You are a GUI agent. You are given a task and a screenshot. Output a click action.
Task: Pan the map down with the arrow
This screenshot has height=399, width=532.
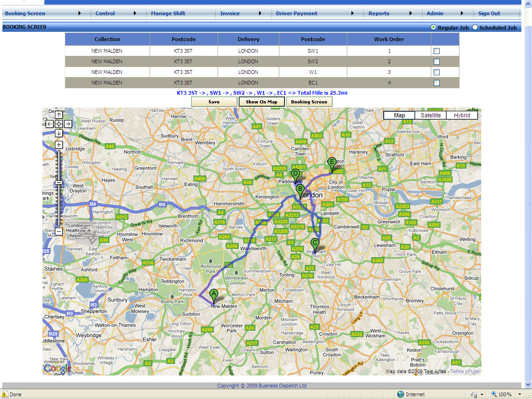pos(59,133)
